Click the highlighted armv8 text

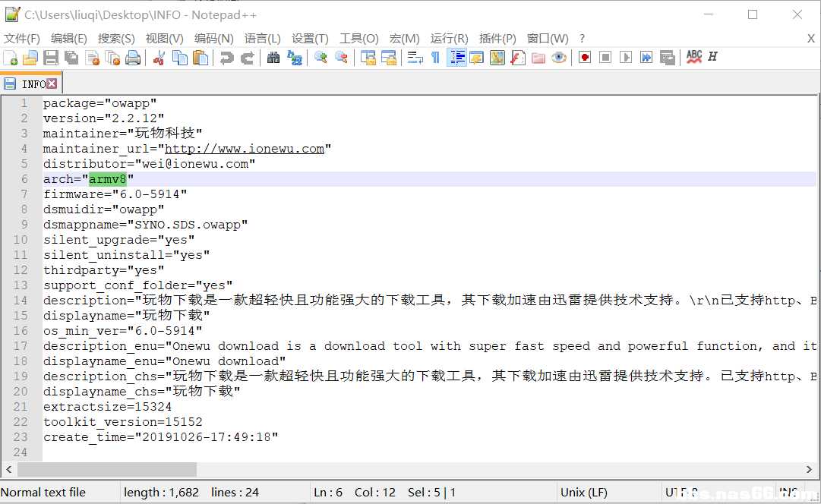(107, 179)
